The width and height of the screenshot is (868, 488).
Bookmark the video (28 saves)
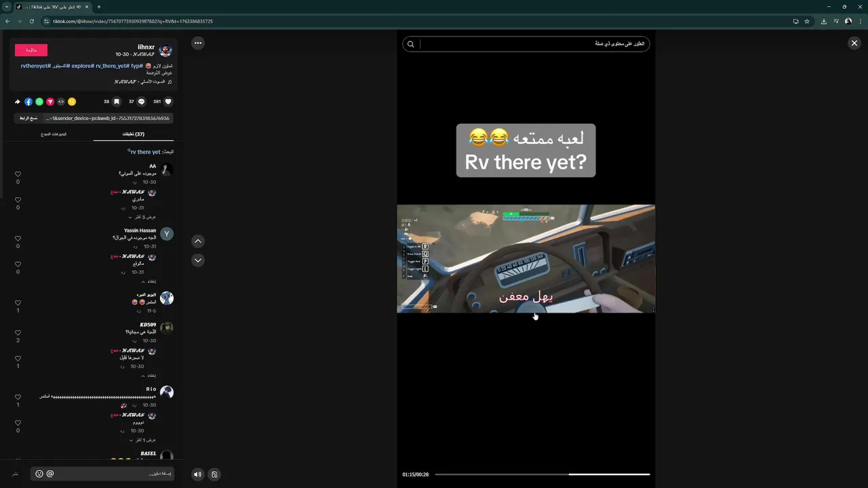point(117,102)
